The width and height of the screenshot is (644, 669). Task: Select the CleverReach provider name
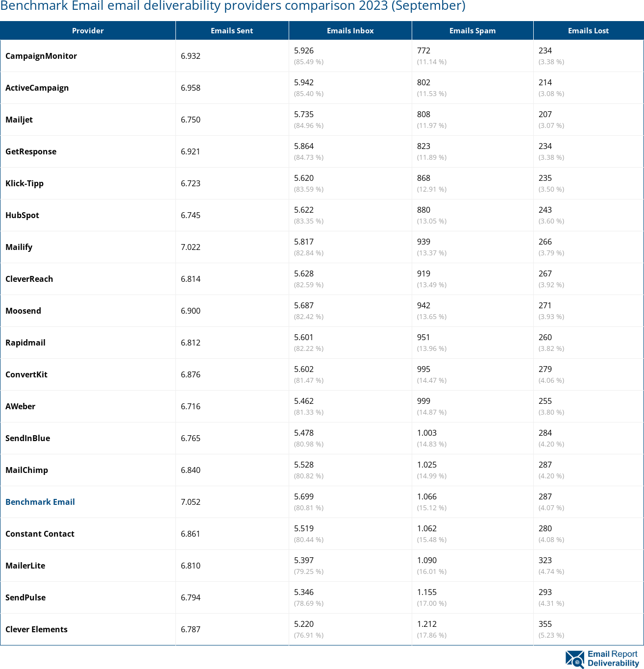29,279
